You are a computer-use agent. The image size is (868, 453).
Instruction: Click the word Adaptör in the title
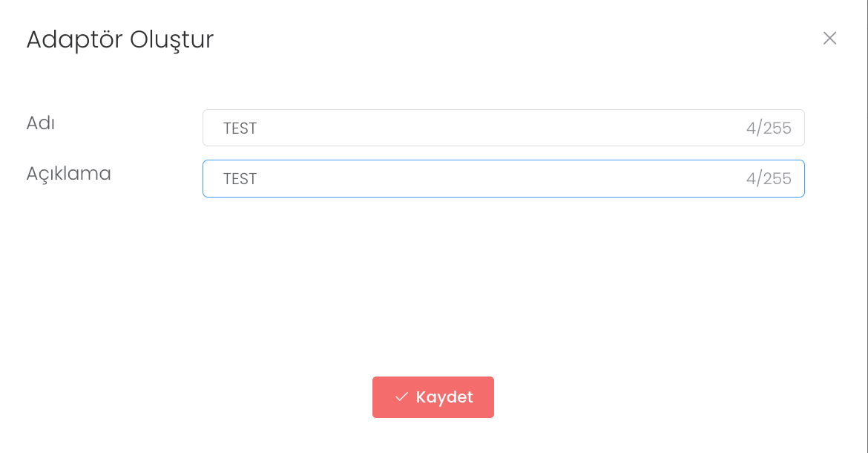click(74, 39)
